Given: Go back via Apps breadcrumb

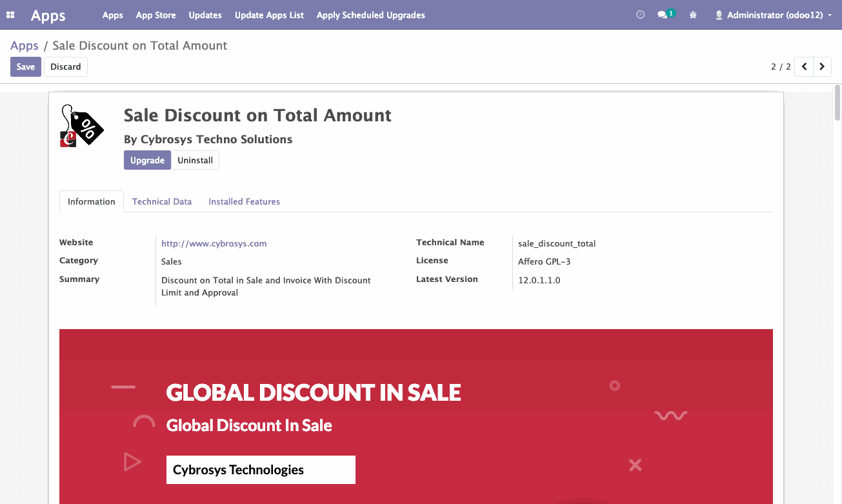Looking at the screenshot, I should (25, 46).
